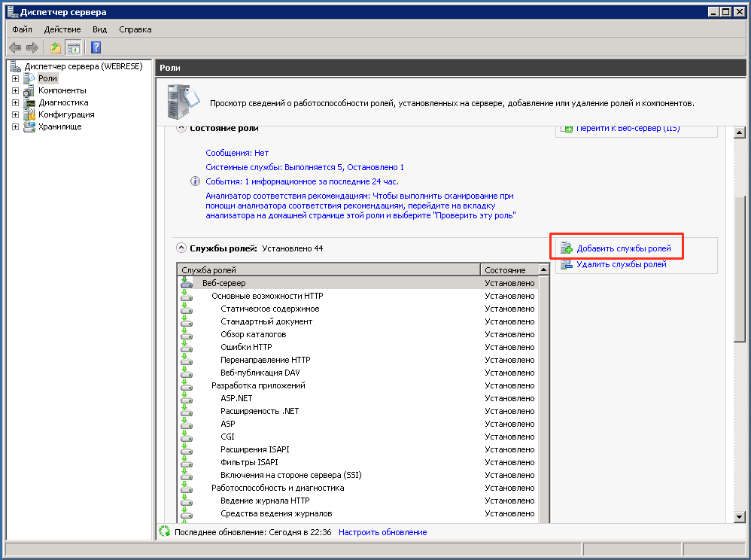Click main pane scrollbar down arrow
This screenshot has width=751, height=560.
coord(740,516)
